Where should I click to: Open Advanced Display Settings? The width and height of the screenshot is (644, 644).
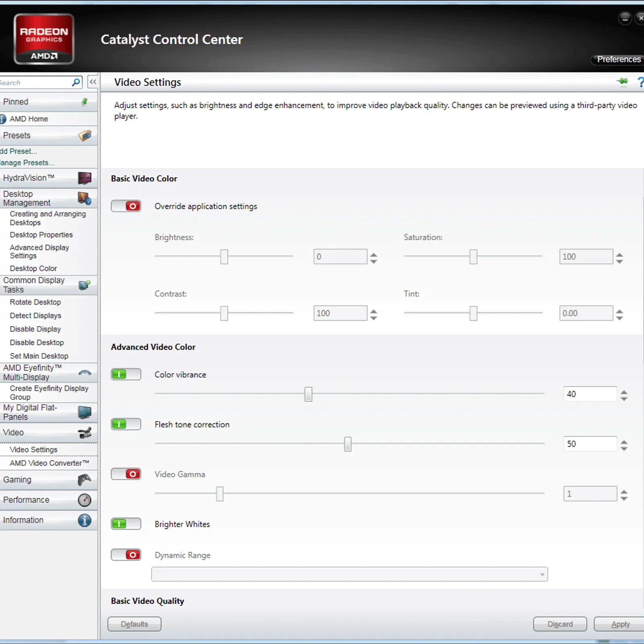[39, 252]
